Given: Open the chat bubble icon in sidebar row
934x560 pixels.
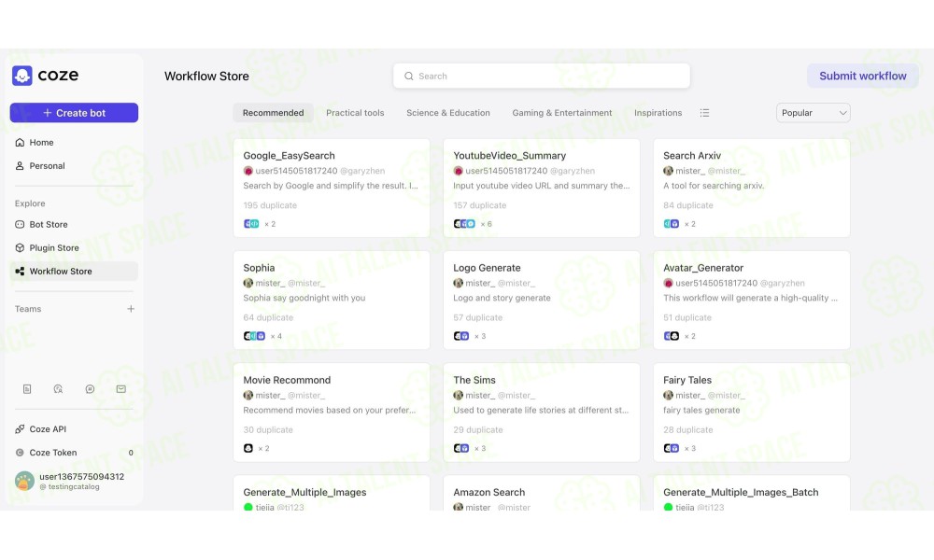Looking at the screenshot, I should click(x=90, y=388).
